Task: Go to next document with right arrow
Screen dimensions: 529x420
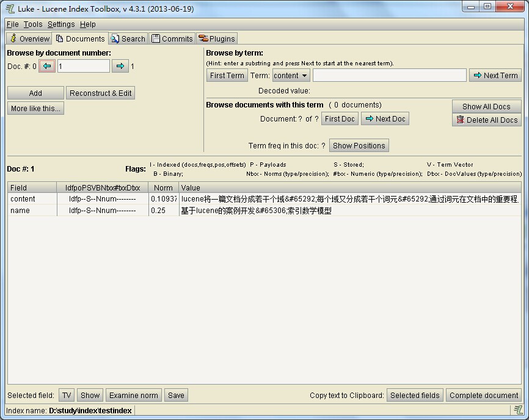Action: (x=120, y=66)
